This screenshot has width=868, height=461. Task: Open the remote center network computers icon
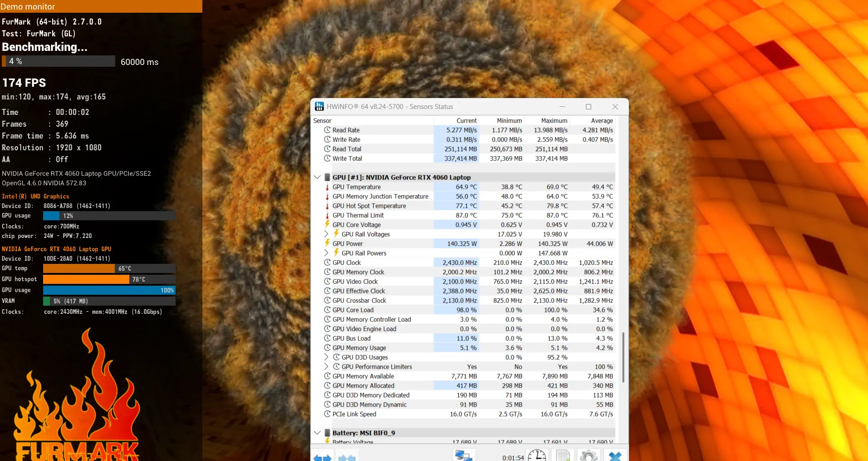pos(464,456)
